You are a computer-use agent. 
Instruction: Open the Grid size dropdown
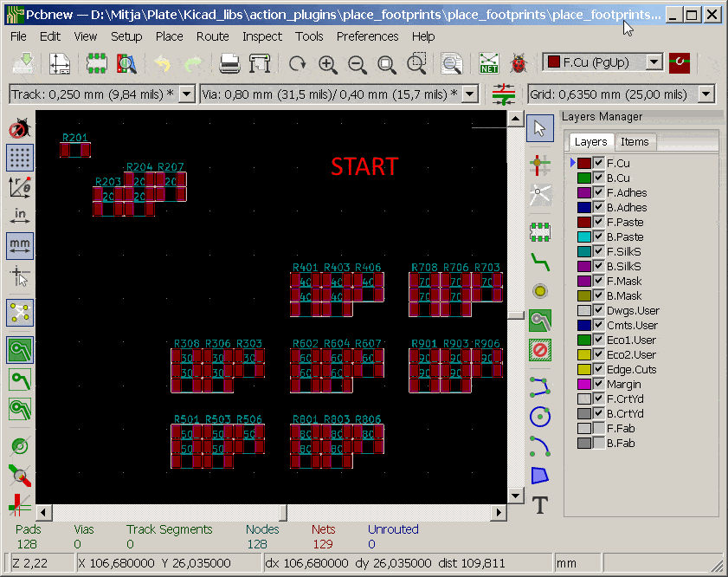(x=705, y=94)
